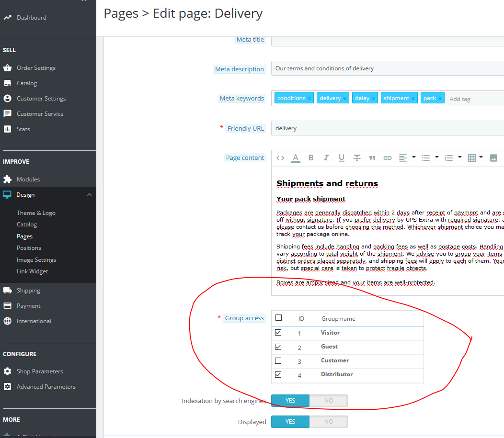Remove the delivery keyword tag

coord(344,99)
